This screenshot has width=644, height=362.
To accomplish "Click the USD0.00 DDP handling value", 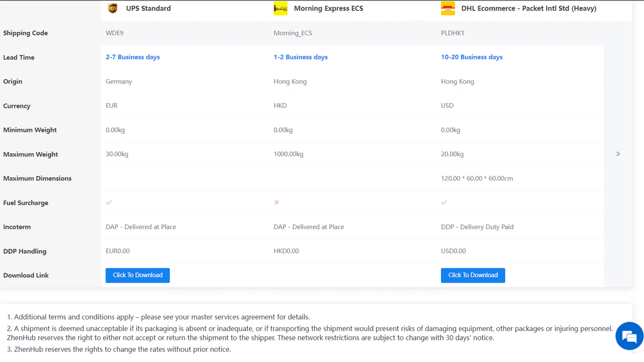I will [453, 251].
